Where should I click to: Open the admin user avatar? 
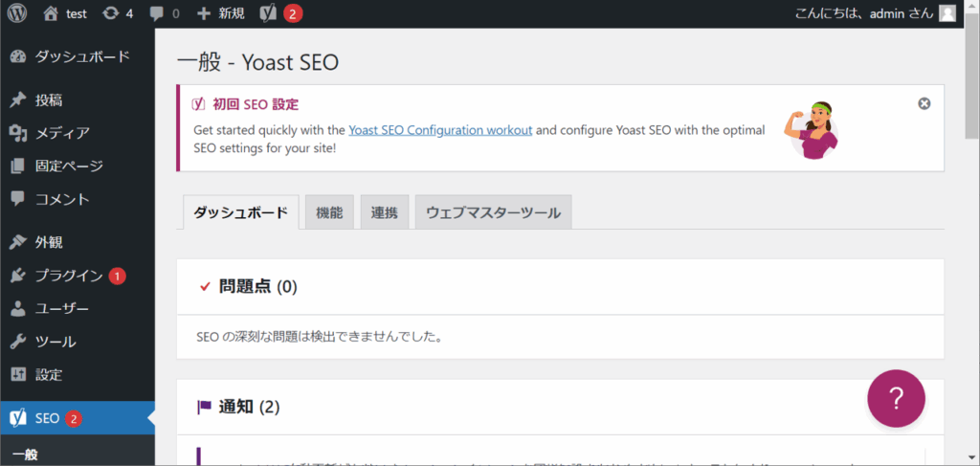coord(947,13)
